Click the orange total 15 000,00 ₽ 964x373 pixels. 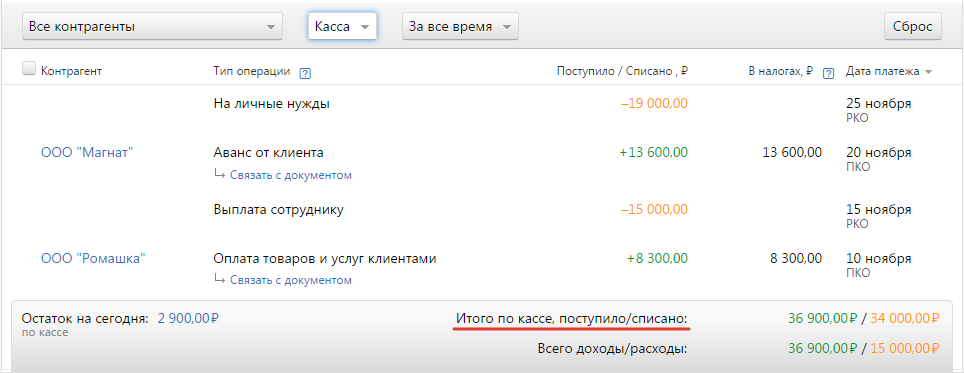point(905,349)
